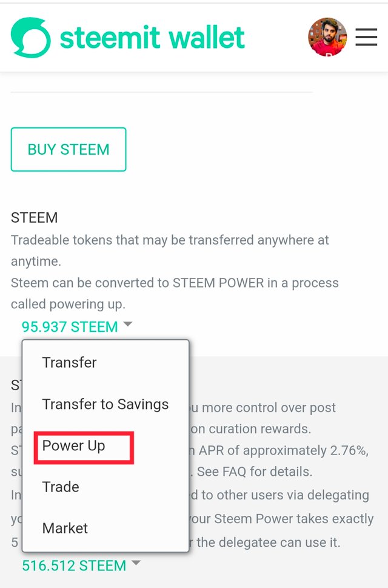Open the hamburger menu icon

pyautogui.click(x=366, y=38)
